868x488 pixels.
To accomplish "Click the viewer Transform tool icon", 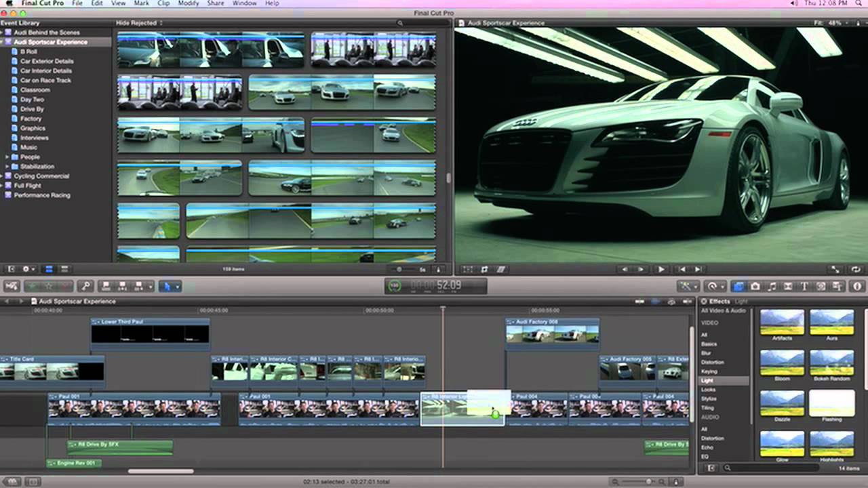I will 468,269.
